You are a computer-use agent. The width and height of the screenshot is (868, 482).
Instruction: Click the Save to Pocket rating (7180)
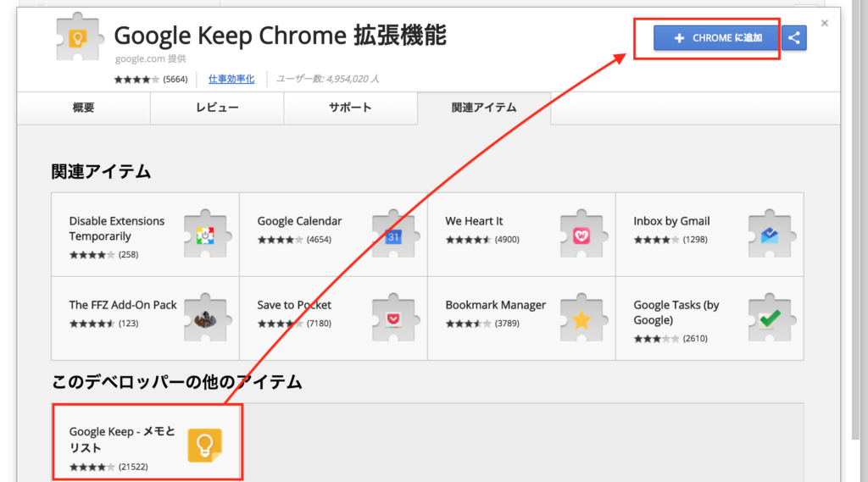click(x=294, y=324)
